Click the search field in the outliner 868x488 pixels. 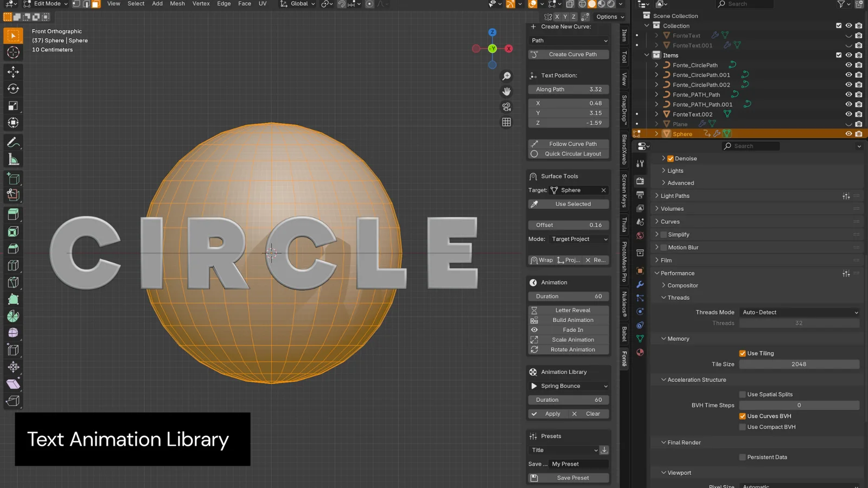coord(744,4)
